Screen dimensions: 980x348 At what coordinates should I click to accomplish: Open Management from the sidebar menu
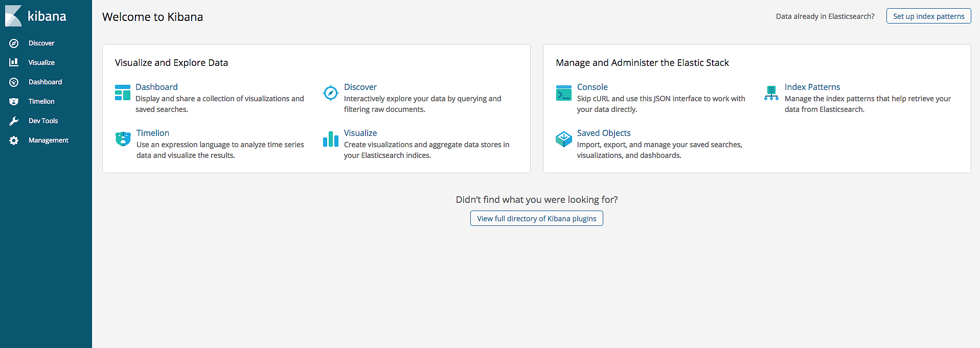pos(48,141)
